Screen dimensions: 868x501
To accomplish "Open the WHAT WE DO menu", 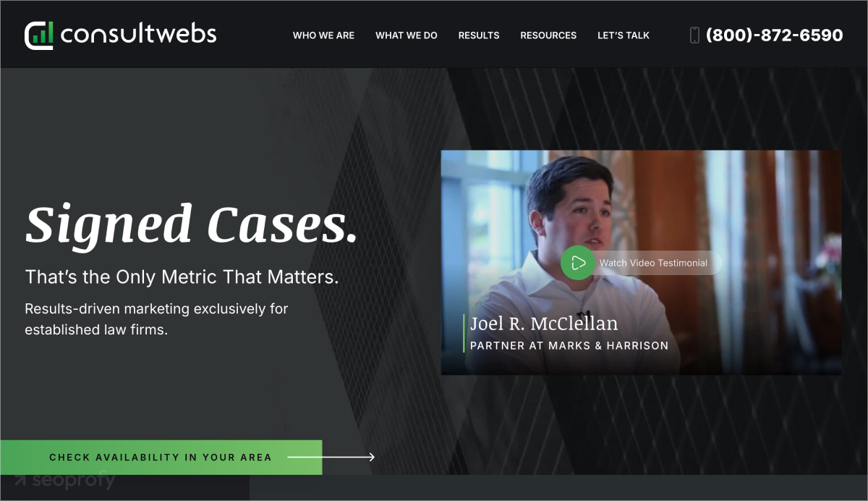I will (407, 35).
